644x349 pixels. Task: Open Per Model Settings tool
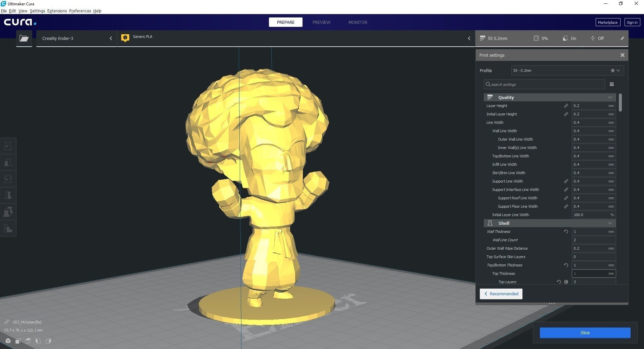coord(8,212)
